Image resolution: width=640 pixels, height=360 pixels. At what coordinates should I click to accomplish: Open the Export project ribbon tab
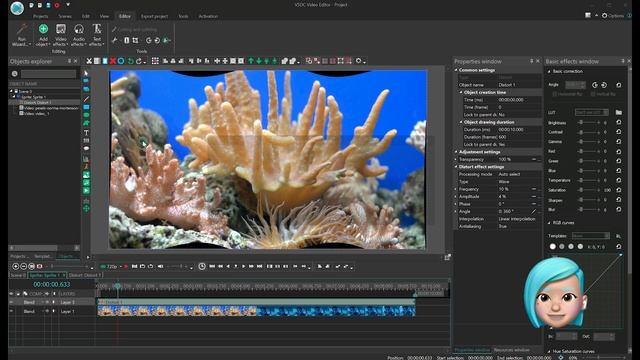click(x=154, y=16)
